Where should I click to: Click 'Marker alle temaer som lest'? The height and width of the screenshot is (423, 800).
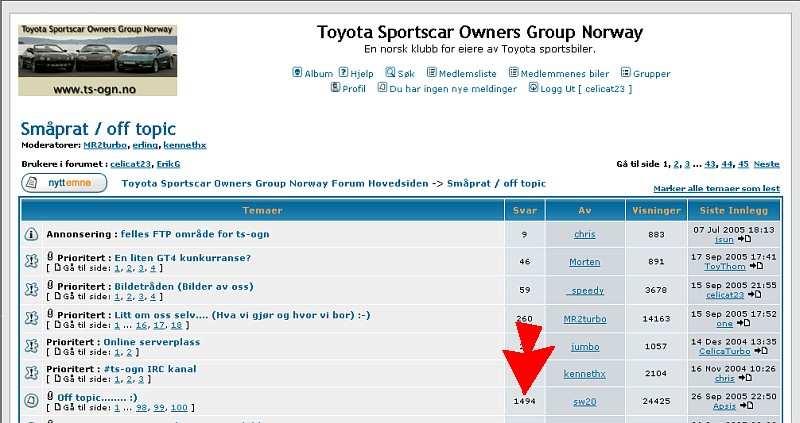coord(716,188)
